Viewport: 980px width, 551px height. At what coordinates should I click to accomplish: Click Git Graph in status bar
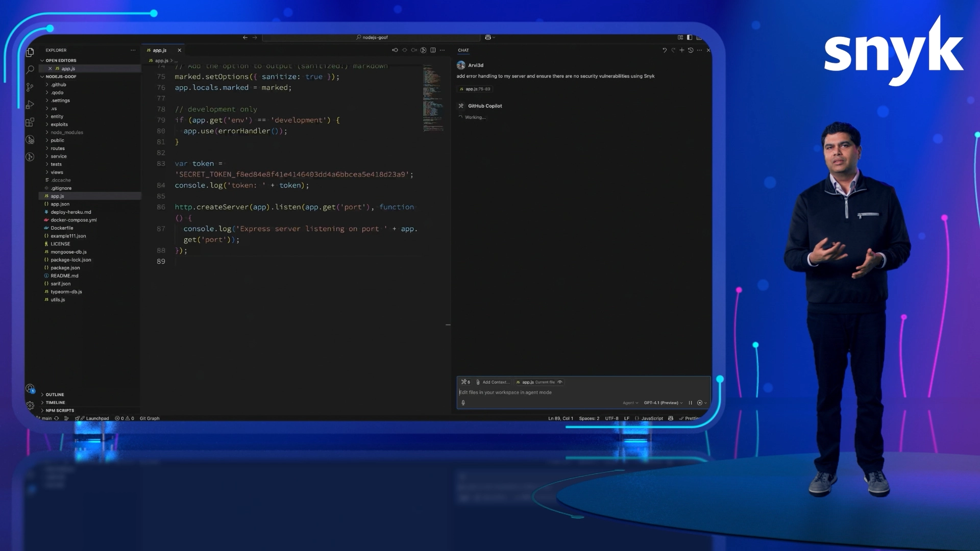pos(150,418)
